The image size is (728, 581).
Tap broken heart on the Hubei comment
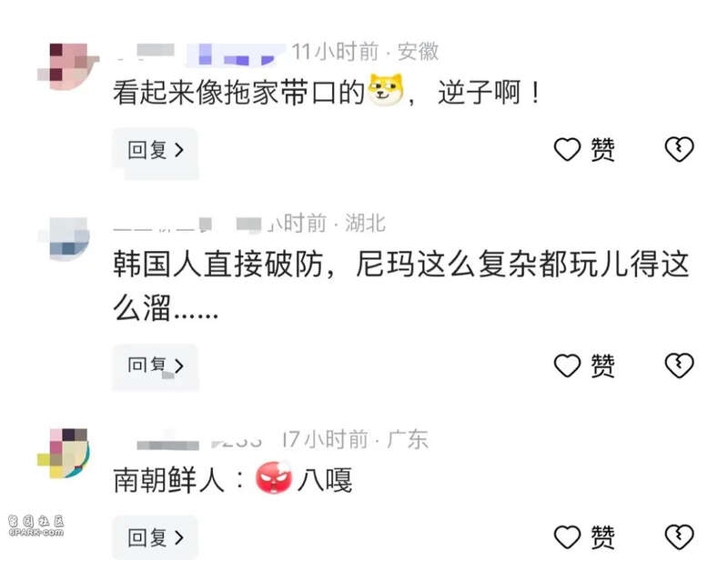tap(679, 366)
